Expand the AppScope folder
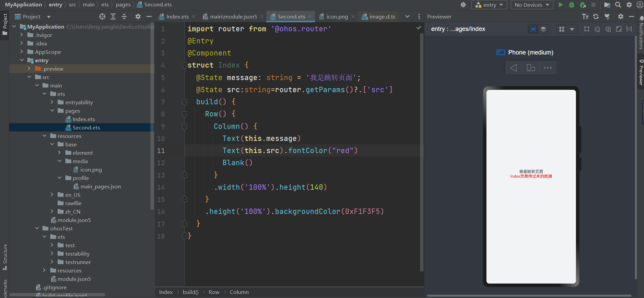The image size is (644, 298). [x=22, y=52]
